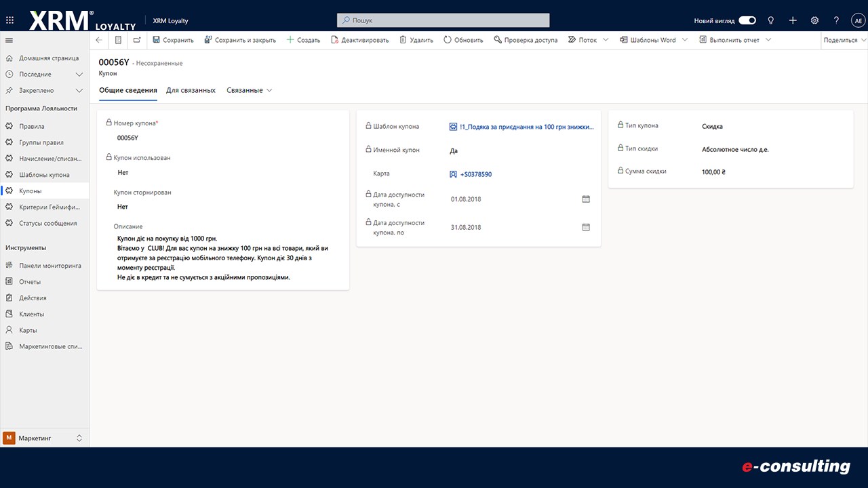Open the app launcher grid icon
The width and height of the screenshot is (868, 488).
point(9,20)
